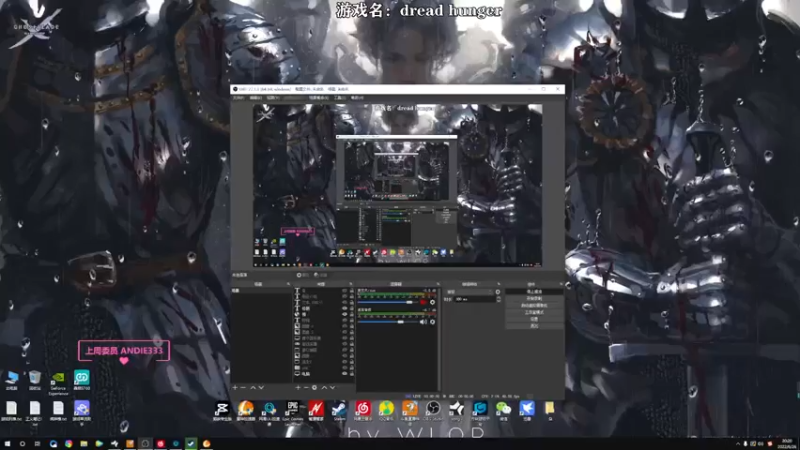The height and width of the screenshot is (450, 800).
Task: Click the Exit button in the Controls panel
Action: (x=534, y=326)
